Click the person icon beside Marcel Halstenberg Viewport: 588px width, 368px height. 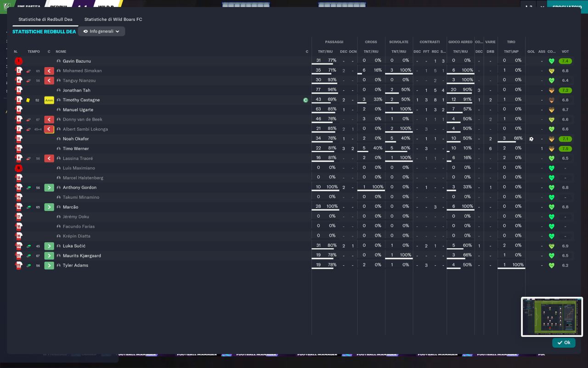58,178
